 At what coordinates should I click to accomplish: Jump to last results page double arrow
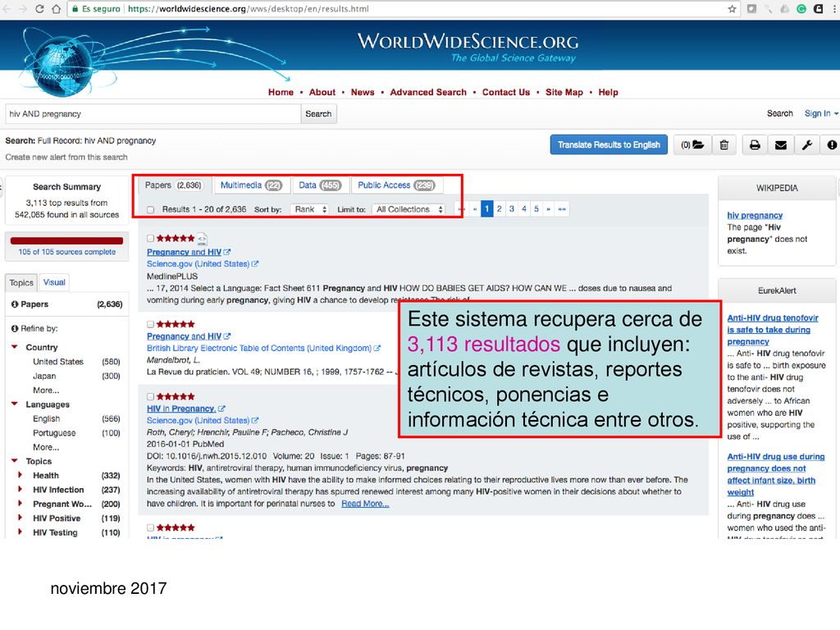561,209
